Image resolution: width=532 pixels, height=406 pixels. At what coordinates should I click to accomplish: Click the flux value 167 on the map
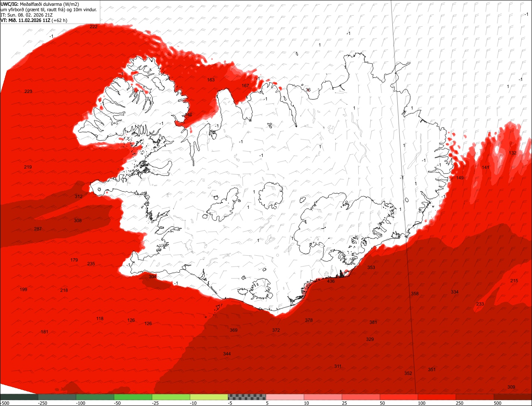(x=245, y=86)
